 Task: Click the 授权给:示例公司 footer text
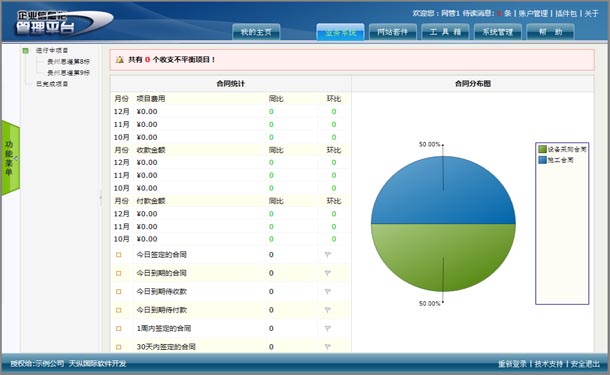[x=37, y=364]
